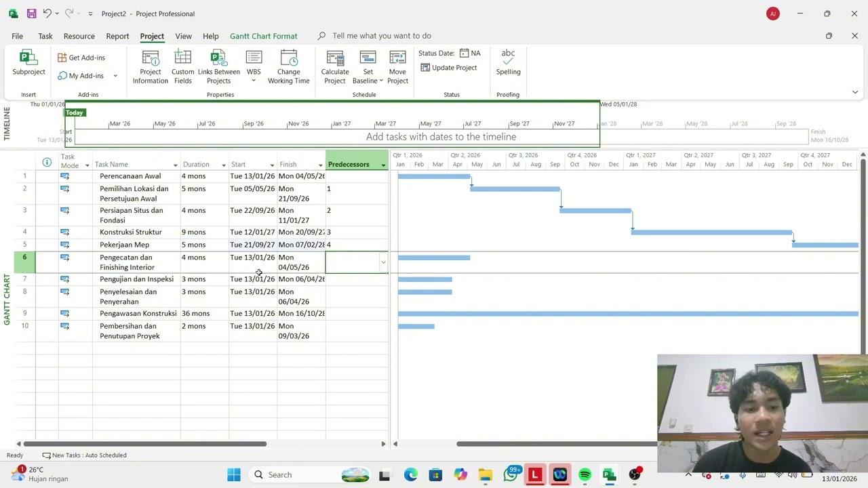Screen dimensions: 868x488
Task: Open the predecessor dropdown for task 6
Action: (x=383, y=262)
